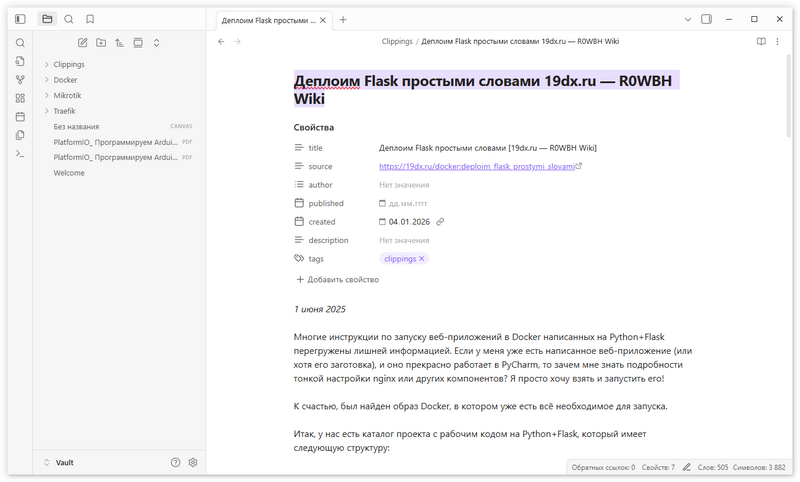
Task: Create a new folder icon
Action: coord(101,43)
